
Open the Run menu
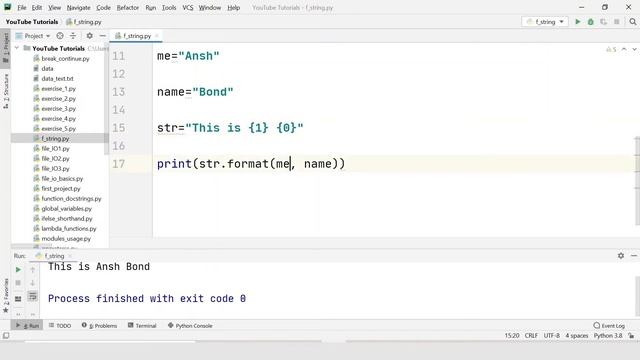[x=151, y=7]
